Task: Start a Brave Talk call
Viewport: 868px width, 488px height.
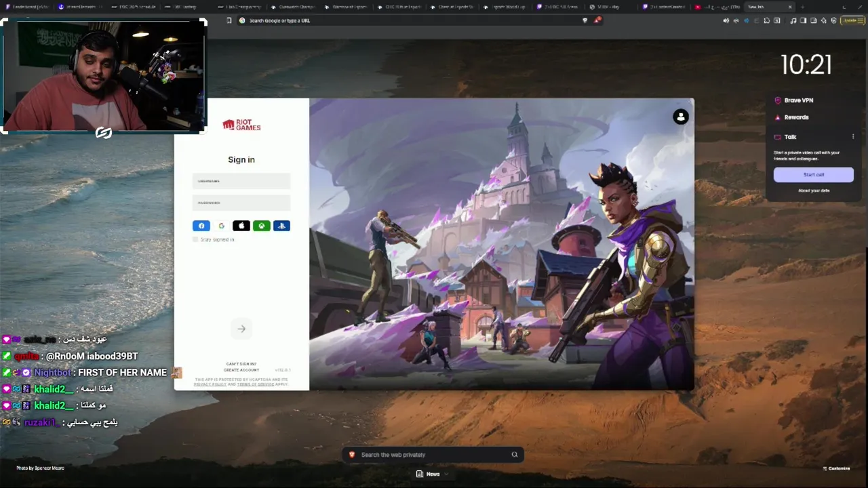Action: [x=814, y=175]
